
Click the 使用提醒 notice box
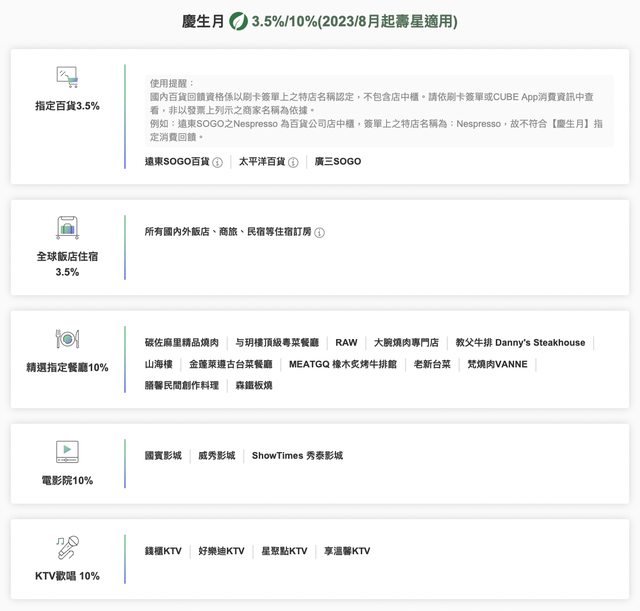coord(378,110)
